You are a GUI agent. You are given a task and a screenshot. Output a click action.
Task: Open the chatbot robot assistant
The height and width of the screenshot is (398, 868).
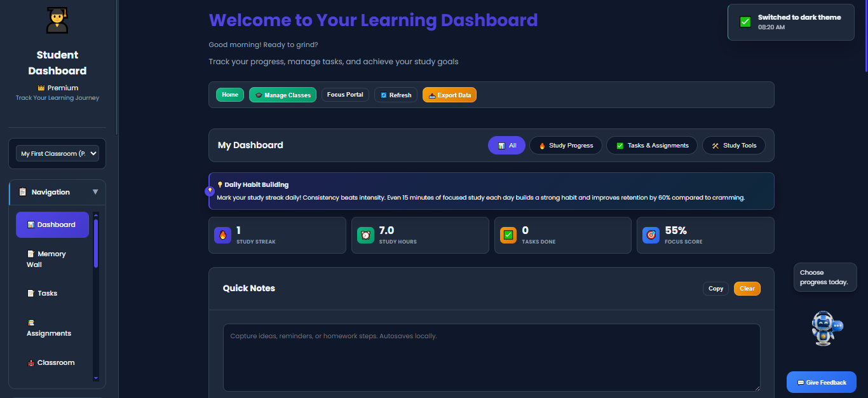[x=824, y=328]
